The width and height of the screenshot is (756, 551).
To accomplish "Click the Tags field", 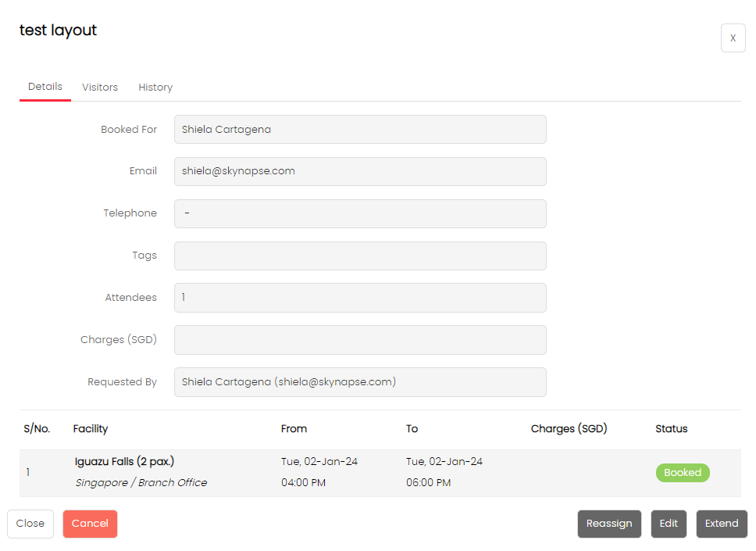I will 360,256.
